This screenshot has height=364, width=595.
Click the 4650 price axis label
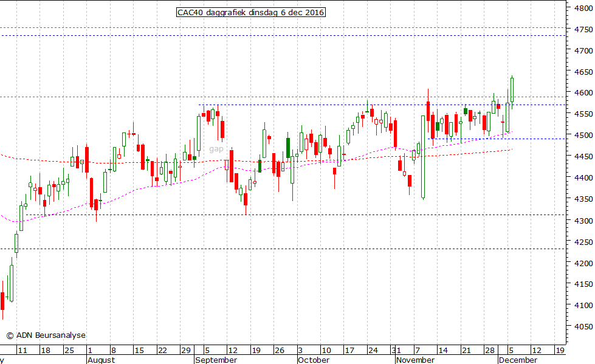pos(583,72)
